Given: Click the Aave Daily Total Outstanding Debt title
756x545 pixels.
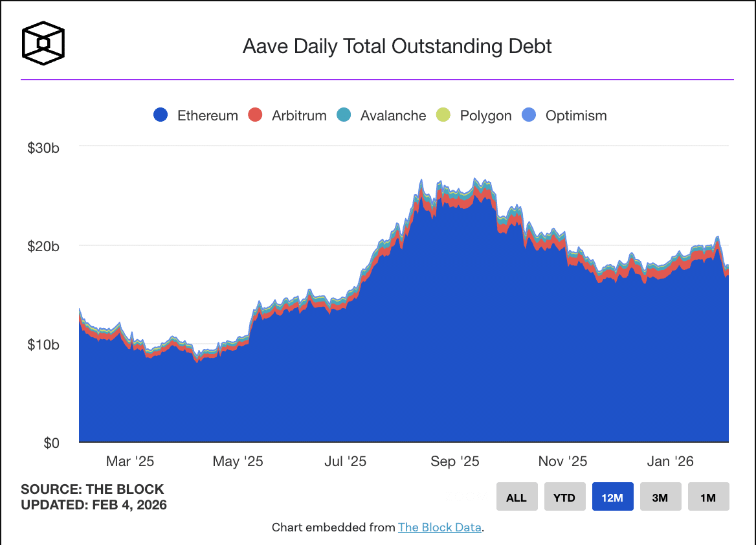Looking at the screenshot, I should (x=397, y=47).
